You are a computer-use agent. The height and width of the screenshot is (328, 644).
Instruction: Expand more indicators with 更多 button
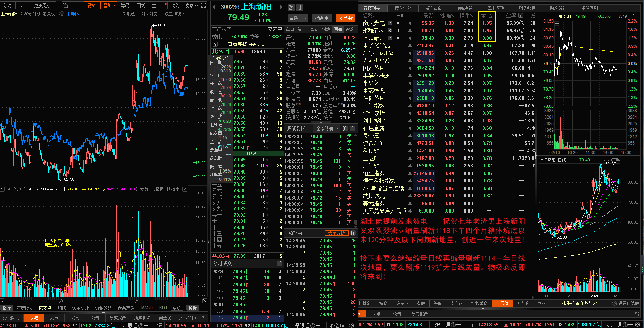177,308
